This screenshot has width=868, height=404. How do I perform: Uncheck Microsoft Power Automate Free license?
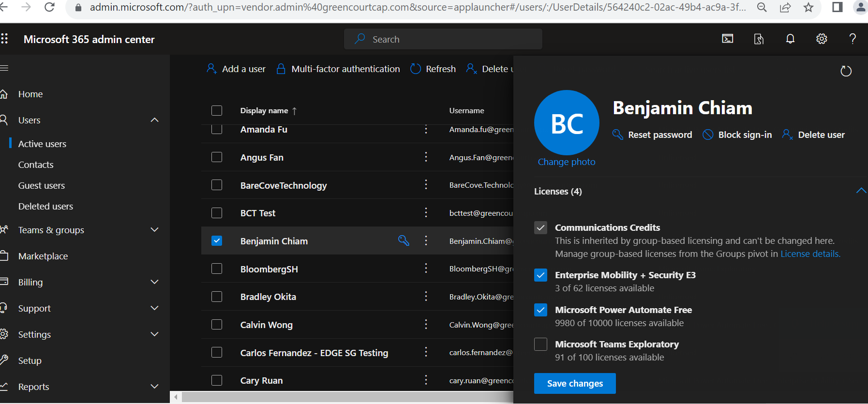click(540, 310)
